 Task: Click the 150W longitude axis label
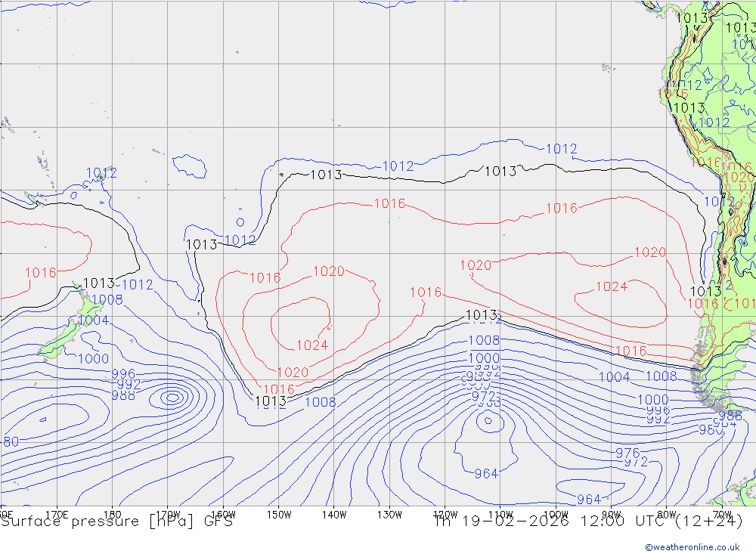tap(278, 514)
